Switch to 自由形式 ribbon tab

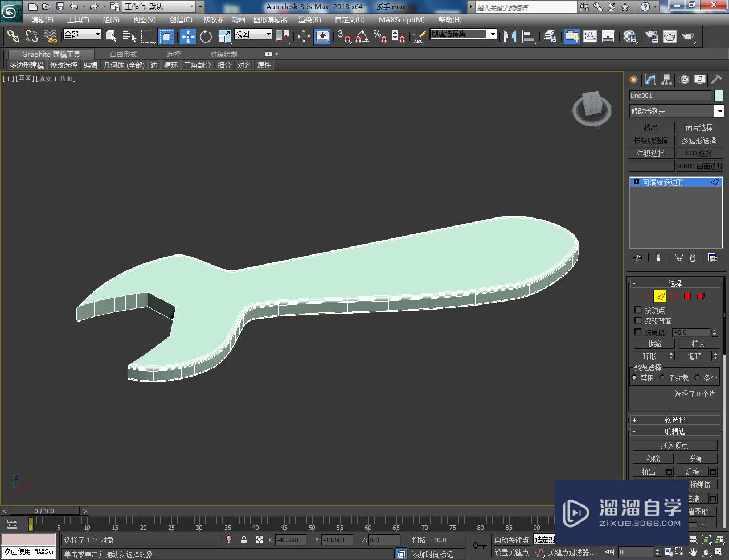click(x=124, y=55)
